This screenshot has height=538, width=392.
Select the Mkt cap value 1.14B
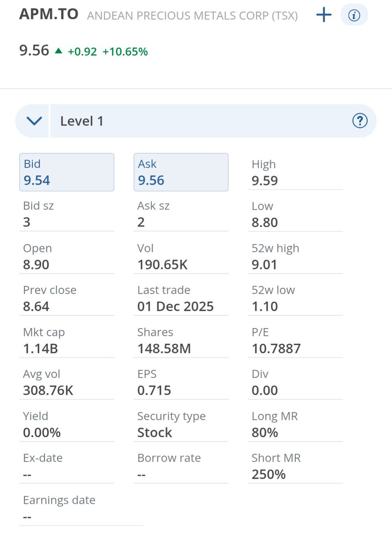pos(40,348)
